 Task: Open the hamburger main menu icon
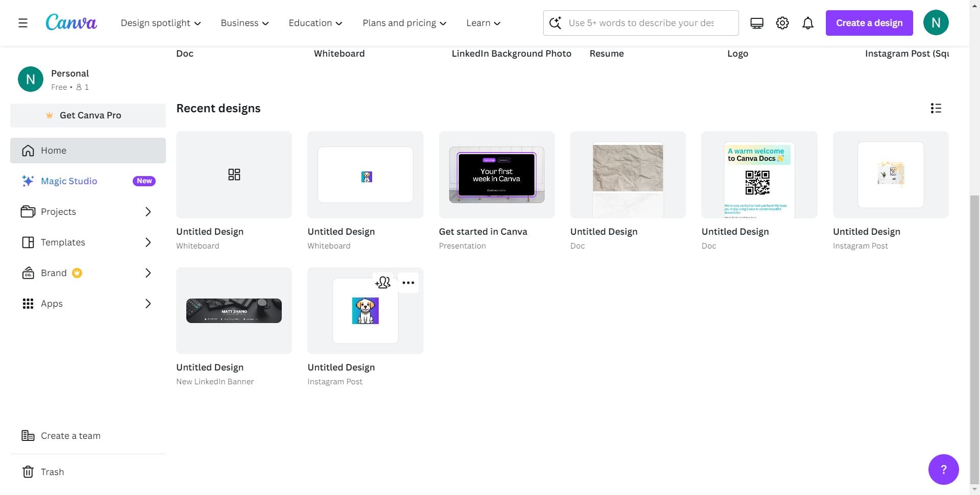(23, 23)
